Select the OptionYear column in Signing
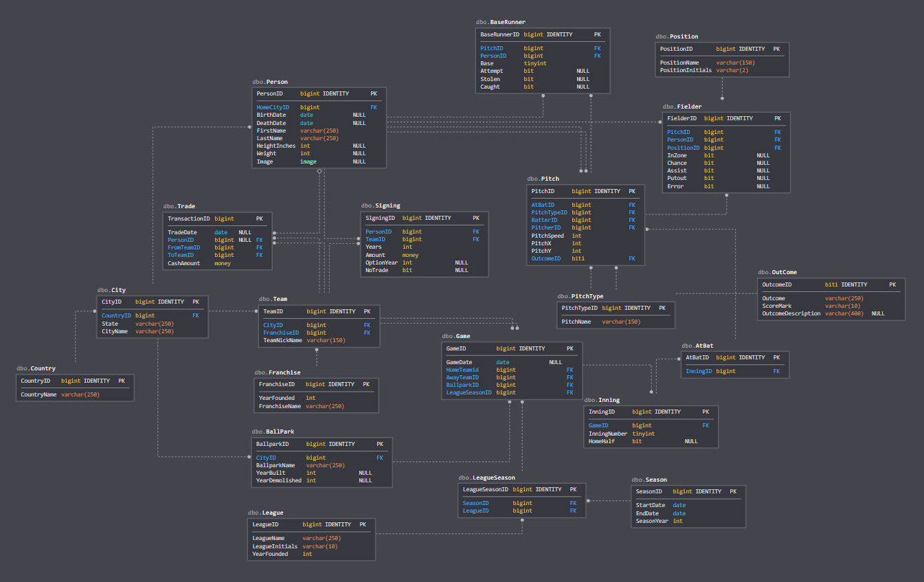 425,262
